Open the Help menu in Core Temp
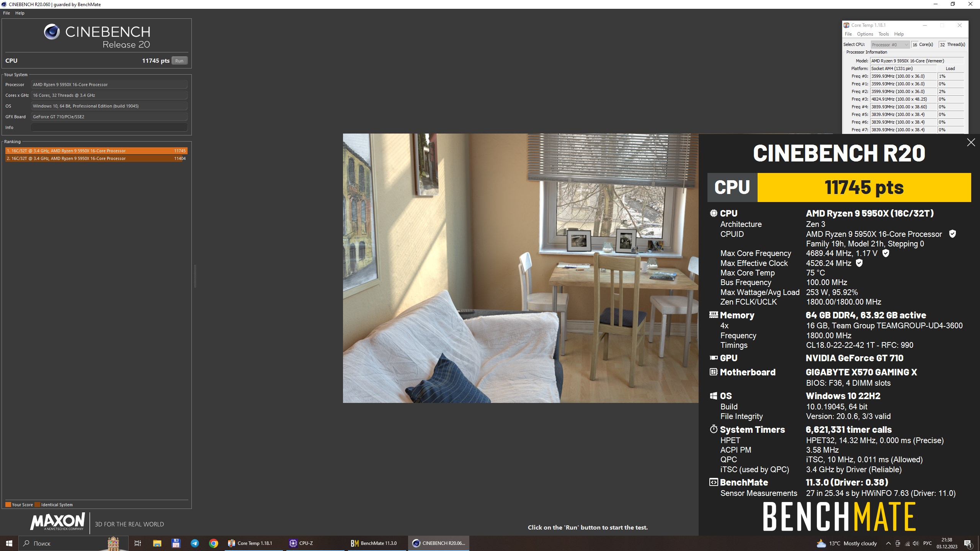The height and width of the screenshot is (551, 980). (x=899, y=34)
